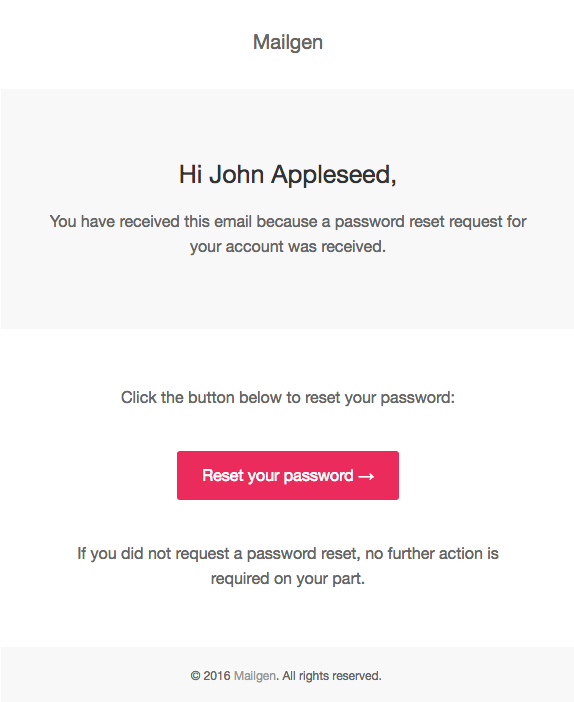574x702 pixels.
Task: Click the 'Click the button below' instruction text
Action: 287,398
